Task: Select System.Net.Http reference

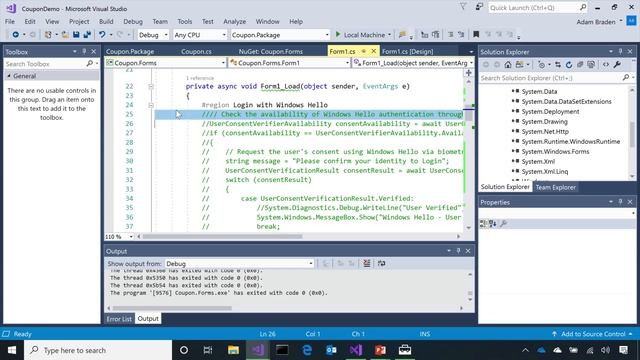Action: (x=545, y=131)
